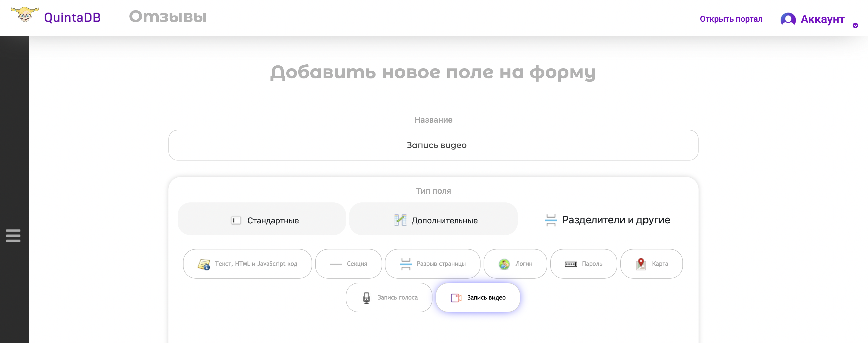The height and width of the screenshot is (343, 868).
Task: Choose the Секция field type
Action: click(x=348, y=264)
